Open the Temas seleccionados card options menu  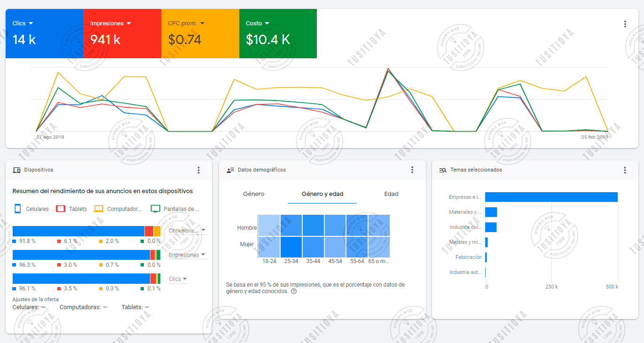[625, 170]
